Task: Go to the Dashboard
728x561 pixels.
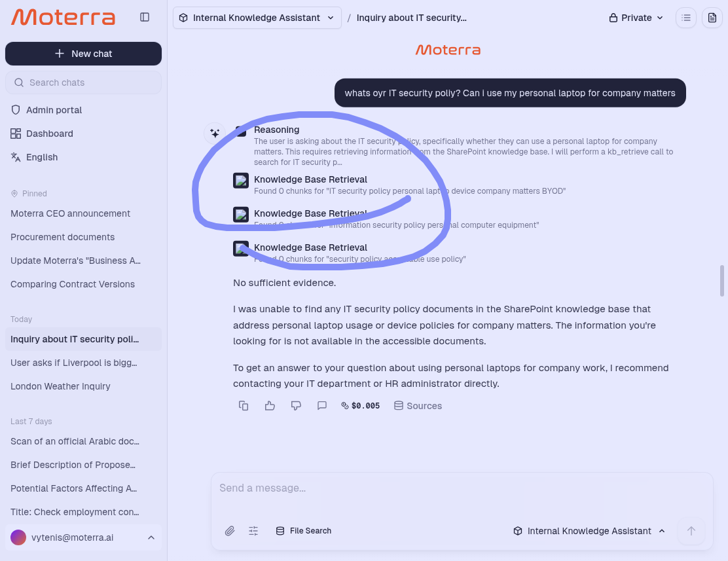Action: click(x=49, y=134)
